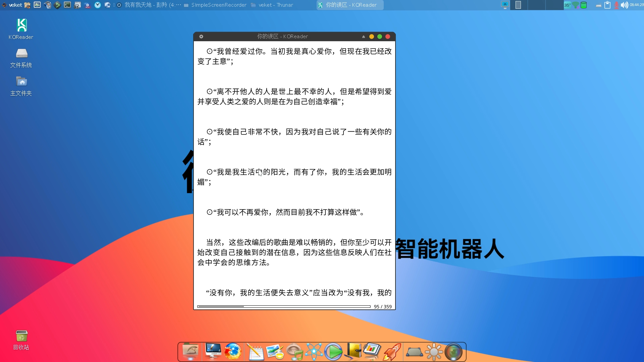Image resolution: width=644 pixels, height=362 pixels.
Task: Open the terminal launcher in the top panel
Action: (x=67, y=5)
